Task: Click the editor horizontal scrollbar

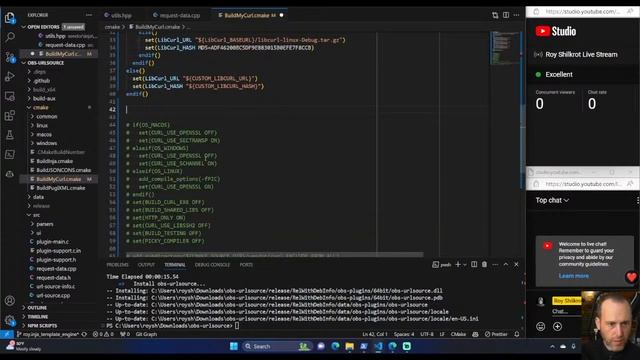Action: [x=275, y=255]
